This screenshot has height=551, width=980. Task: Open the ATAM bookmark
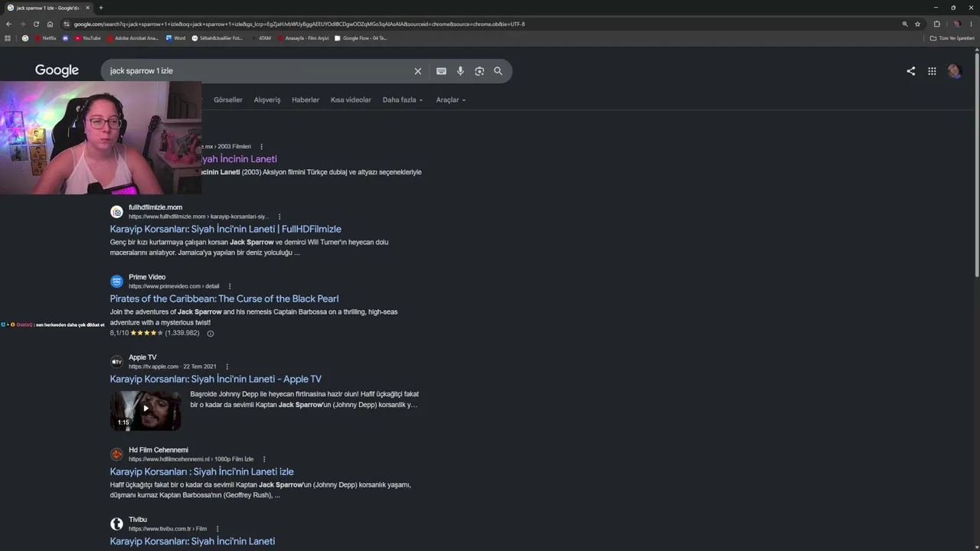pyautogui.click(x=261, y=37)
